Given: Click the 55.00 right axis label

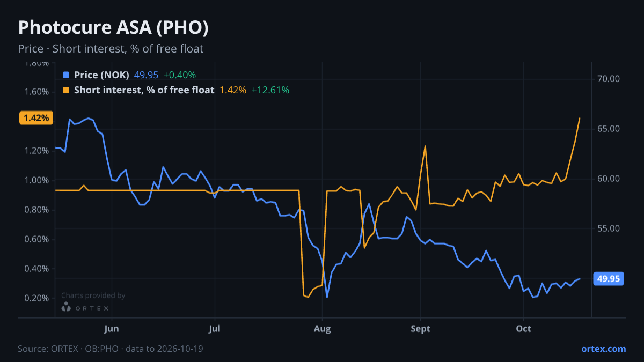Looking at the screenshot, I should [609, 228].
